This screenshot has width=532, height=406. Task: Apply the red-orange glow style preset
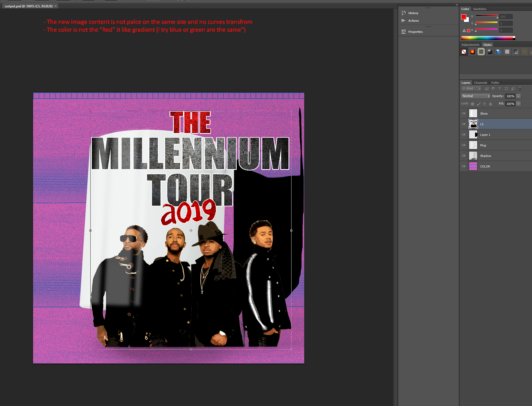[473, 51]
